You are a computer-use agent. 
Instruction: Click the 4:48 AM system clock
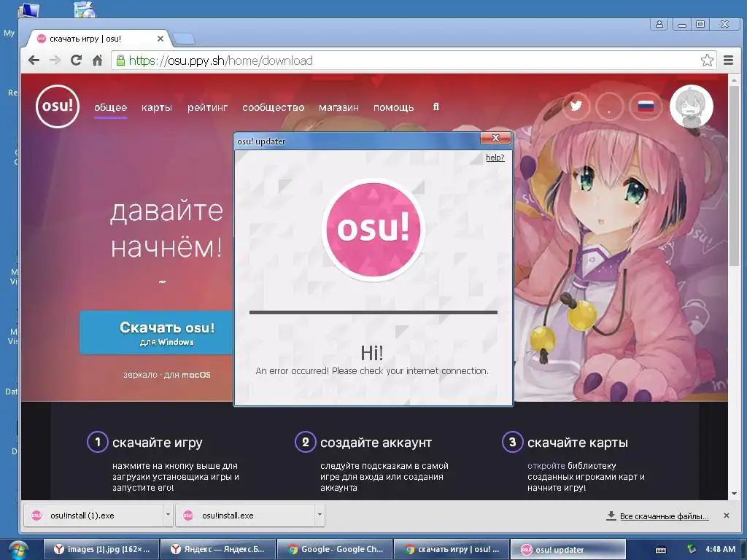point(720,549)
